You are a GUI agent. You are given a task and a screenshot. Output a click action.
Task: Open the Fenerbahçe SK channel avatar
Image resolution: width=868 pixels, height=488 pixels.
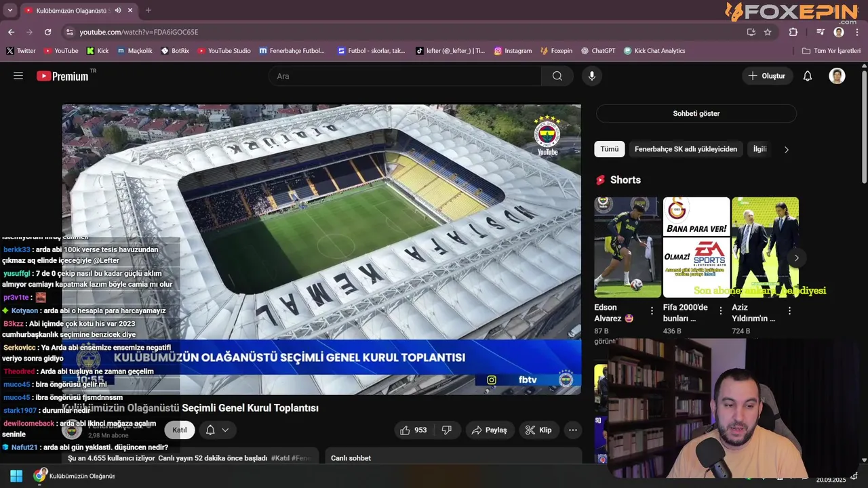[72, 430]
